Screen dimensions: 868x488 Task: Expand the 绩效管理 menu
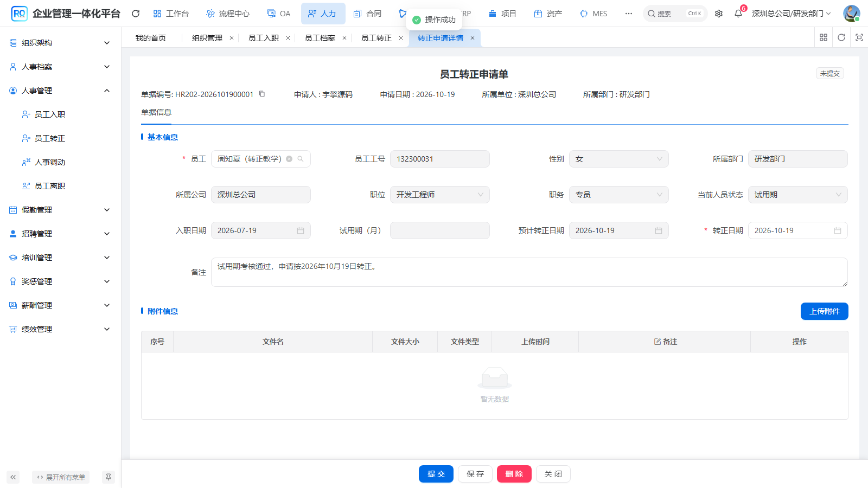pyautogui.click(x=60, y=329)
